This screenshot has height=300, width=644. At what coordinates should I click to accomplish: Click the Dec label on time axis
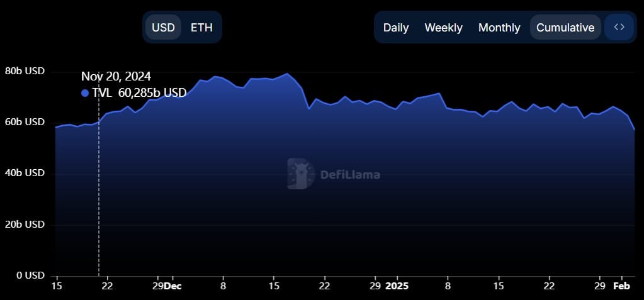(x=172, y=286)
